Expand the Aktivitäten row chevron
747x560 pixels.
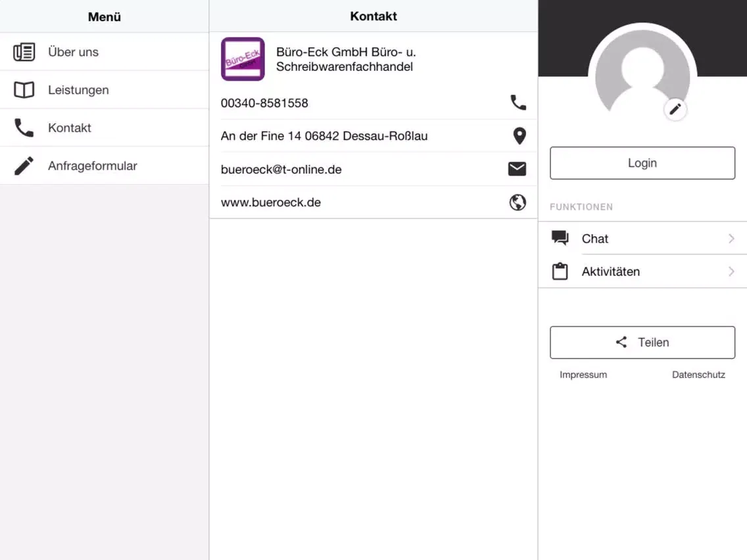coord(731,271)
